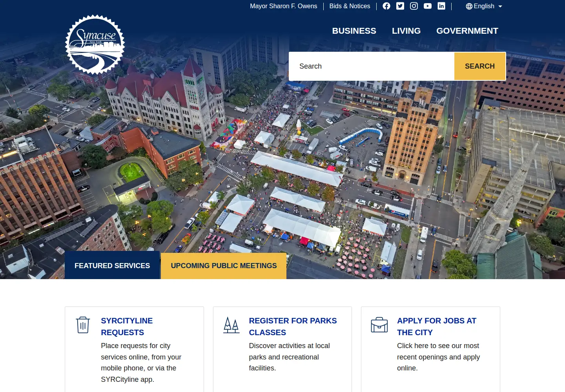565x392 pixels.
Task: Open APPLY FOR JOBS AT THE CITY link
Action: tap(437, 327)
